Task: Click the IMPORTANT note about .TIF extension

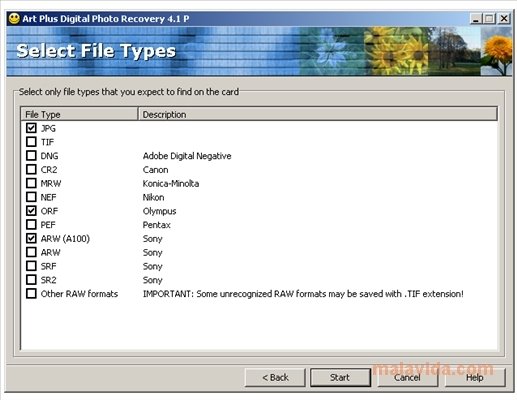Action: [303, 294]
